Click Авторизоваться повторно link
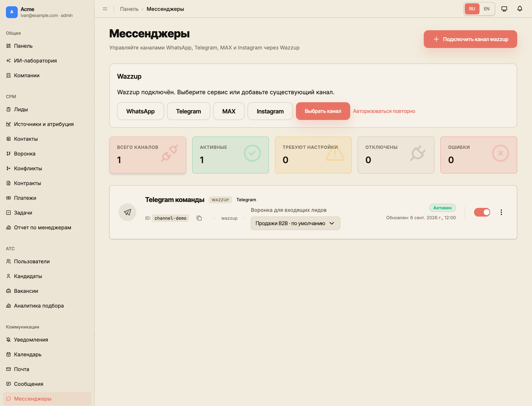This screenshot has width=532, height=406. point(384,111)
